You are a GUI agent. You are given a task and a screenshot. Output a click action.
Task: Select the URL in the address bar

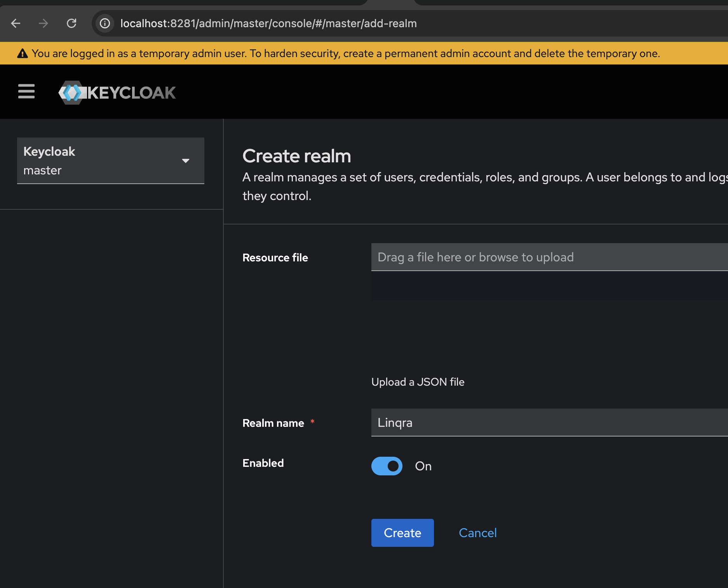268,23
